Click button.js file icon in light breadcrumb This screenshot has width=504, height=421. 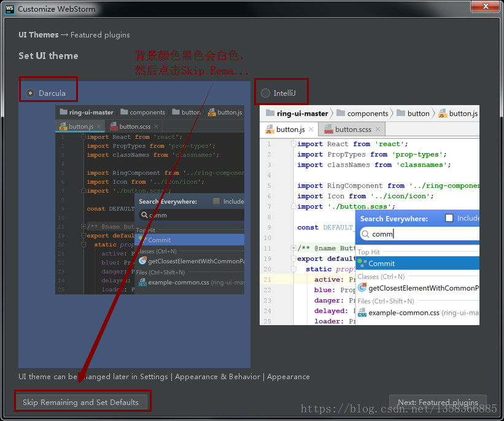(x=442, y=113)
